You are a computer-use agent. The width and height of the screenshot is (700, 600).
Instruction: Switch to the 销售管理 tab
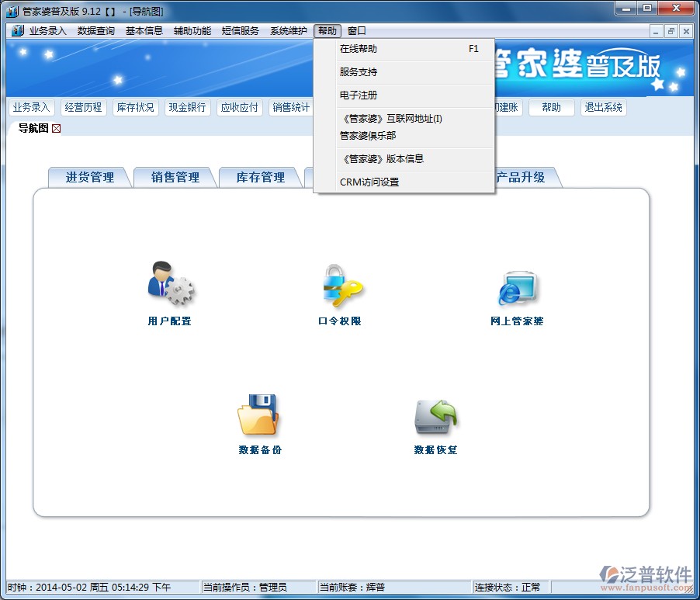175,178
